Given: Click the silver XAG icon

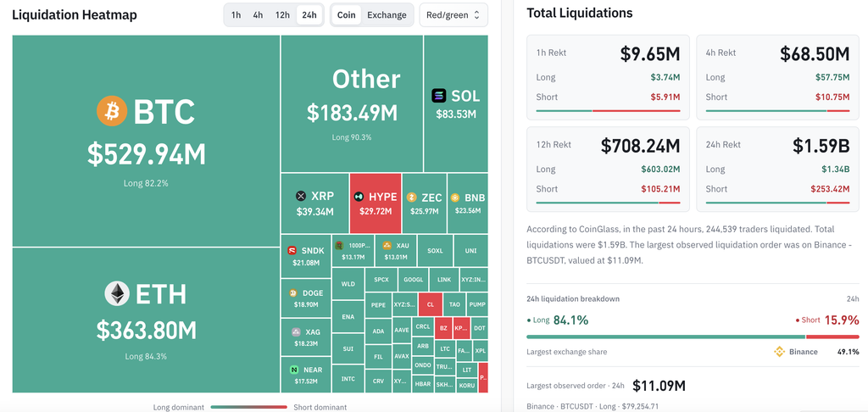Looking at the screenshot, I should pyautogui.click(x=296, y=331).
